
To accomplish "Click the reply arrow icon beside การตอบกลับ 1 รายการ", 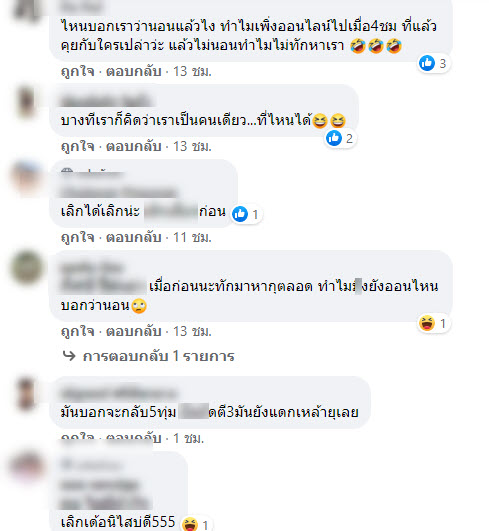I will [69, 356].
